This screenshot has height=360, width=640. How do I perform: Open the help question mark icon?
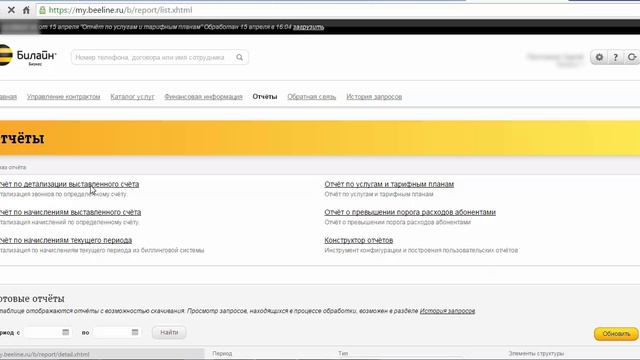[615, 58]
